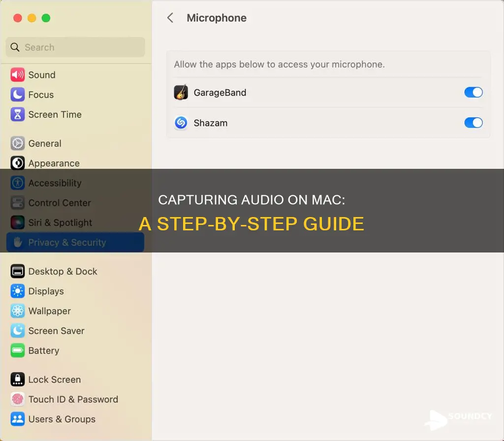Click the General gear icon
Image resolution: width=504 pixels, height=441 pixels.
pos(17,143)
